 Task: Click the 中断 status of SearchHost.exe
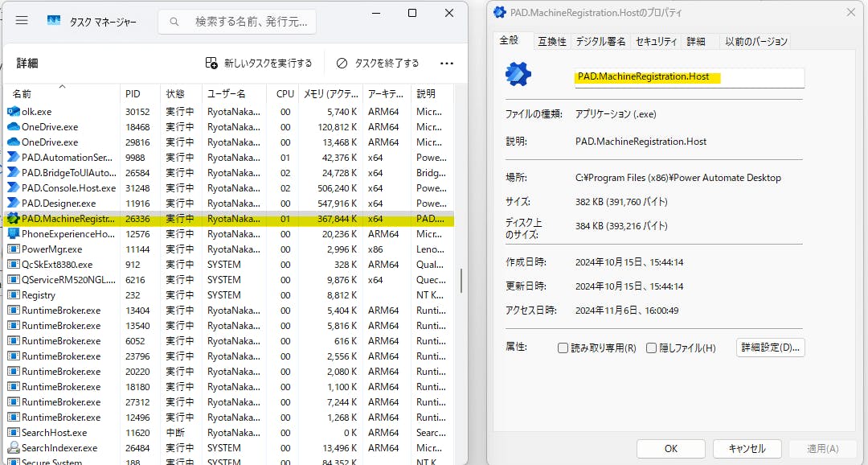(x=175, y=432)
